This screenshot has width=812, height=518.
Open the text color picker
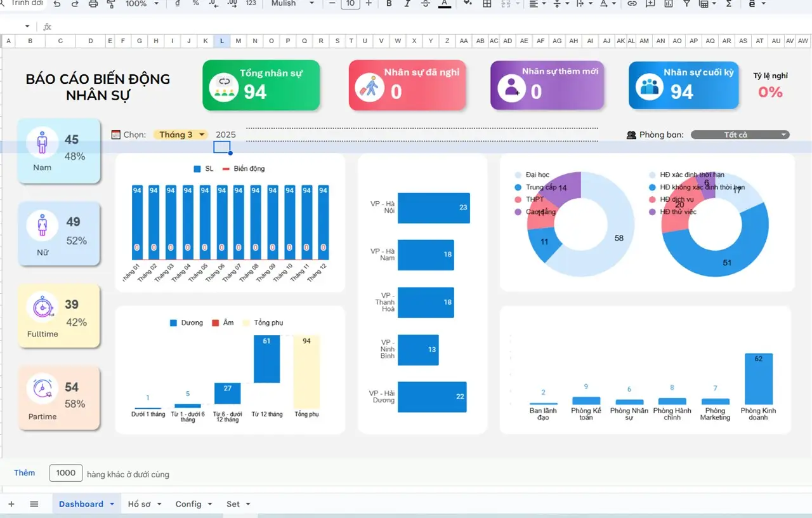[445, 4]
